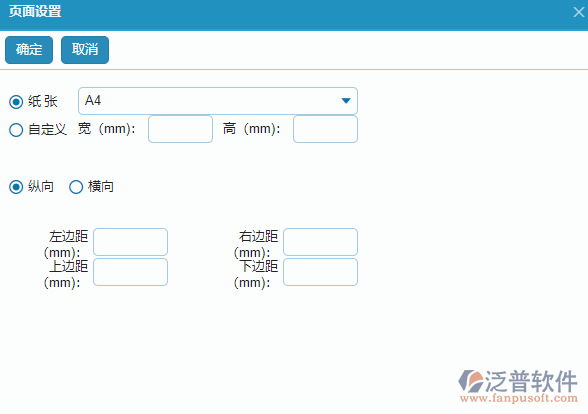Screen dimensions: 588x414
Task: Click the 高 (mm): label
Action: pos(252,129)
